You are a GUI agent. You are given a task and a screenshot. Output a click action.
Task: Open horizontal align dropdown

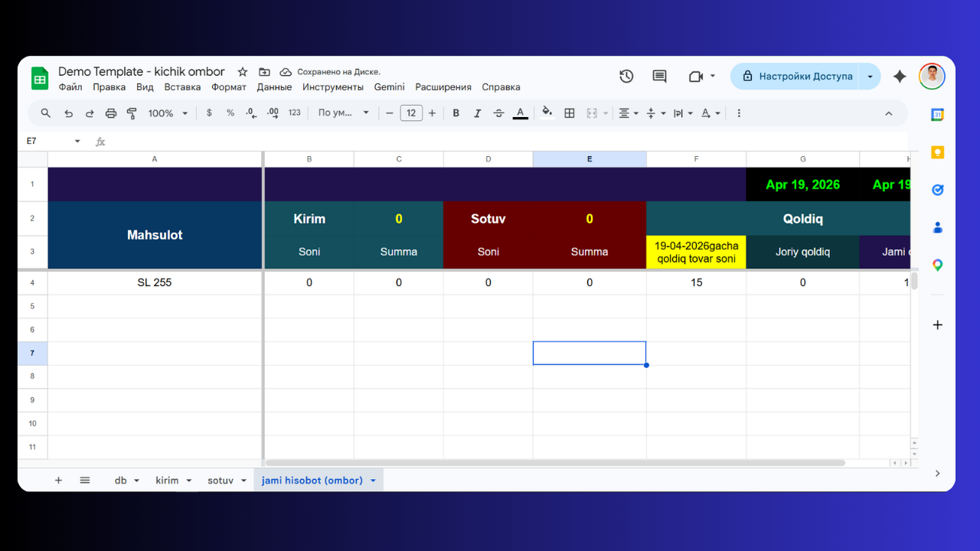tap(629, 113)
